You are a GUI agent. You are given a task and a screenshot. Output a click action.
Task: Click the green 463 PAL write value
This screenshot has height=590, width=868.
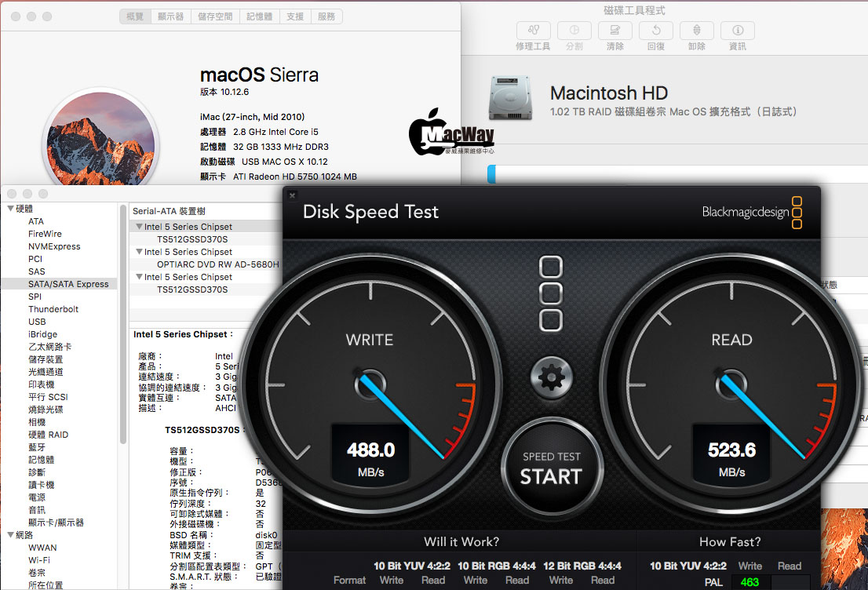coord(749,582)
